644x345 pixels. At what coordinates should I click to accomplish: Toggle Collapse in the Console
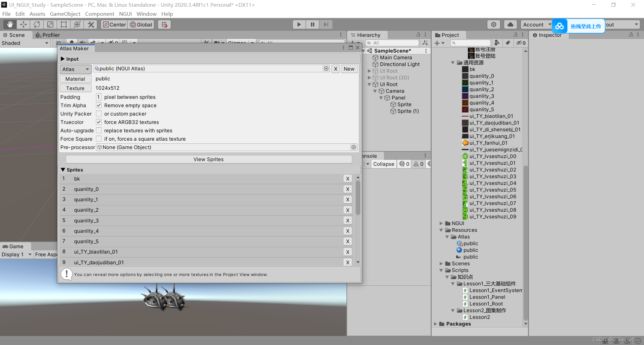pos(384,164)
